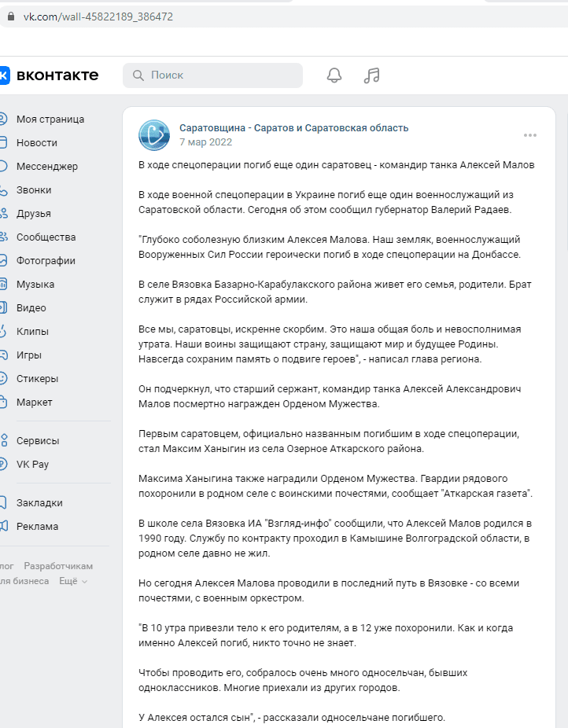This screenshot has width=568, height=728.
Task: Click the Маркет sidebar icon
Action: pos(3,402)
